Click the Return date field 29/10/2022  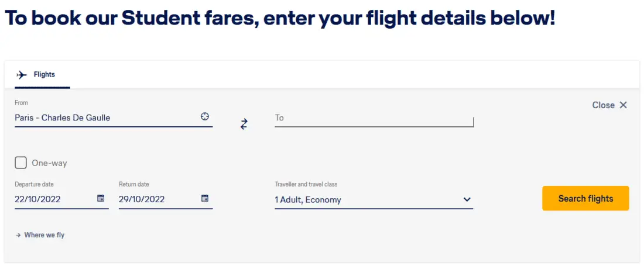(x=157, y=199)
